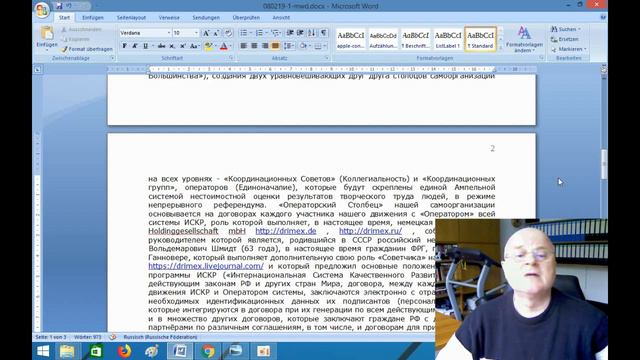This screenshot has width=640, height=360.
Task: Click the red font color button
Action: [x=224, y=46]
